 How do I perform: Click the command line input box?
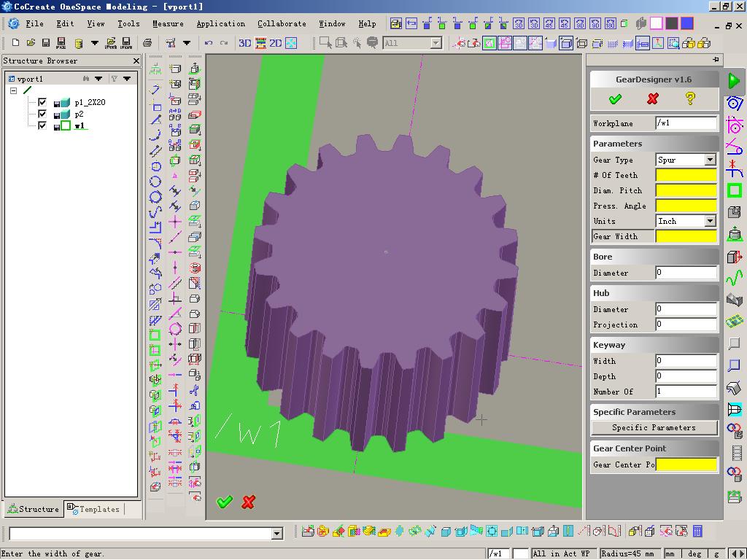[x=141, y=534]
